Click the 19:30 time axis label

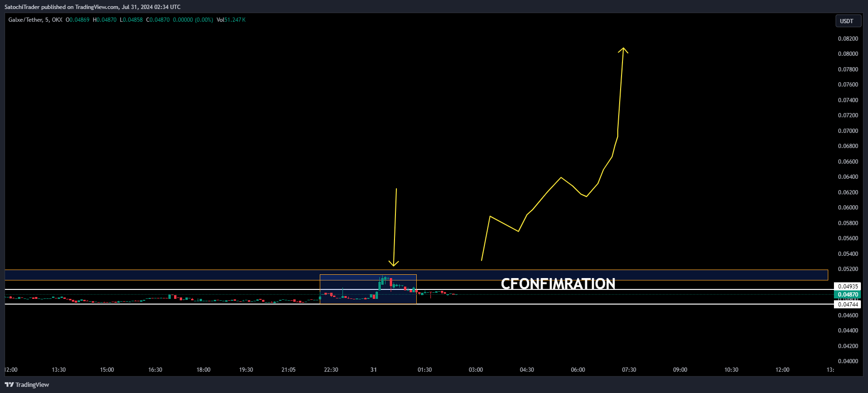pyautogui.click(x=246, y=370)
